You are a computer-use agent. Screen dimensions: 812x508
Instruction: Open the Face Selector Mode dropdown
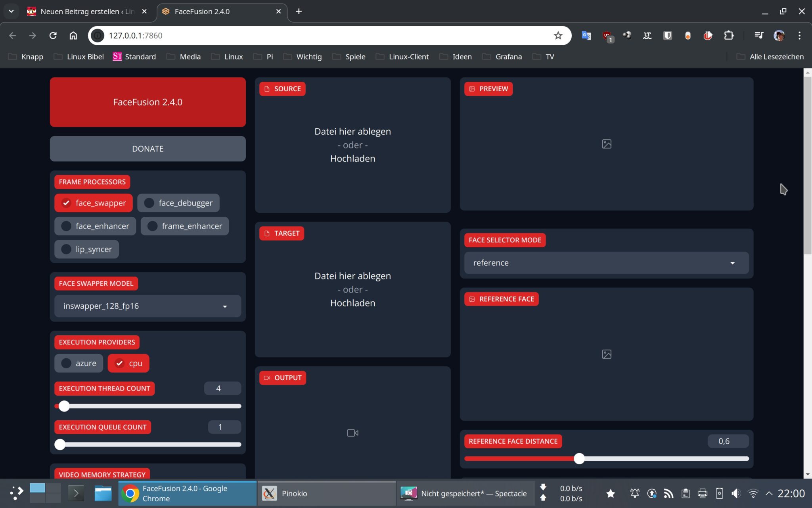606,263
